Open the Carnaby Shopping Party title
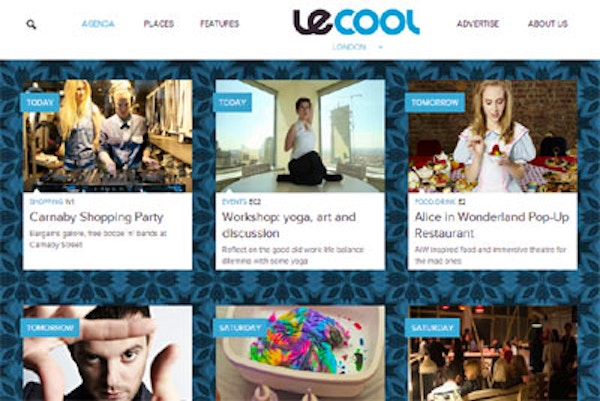 [96, 217]
